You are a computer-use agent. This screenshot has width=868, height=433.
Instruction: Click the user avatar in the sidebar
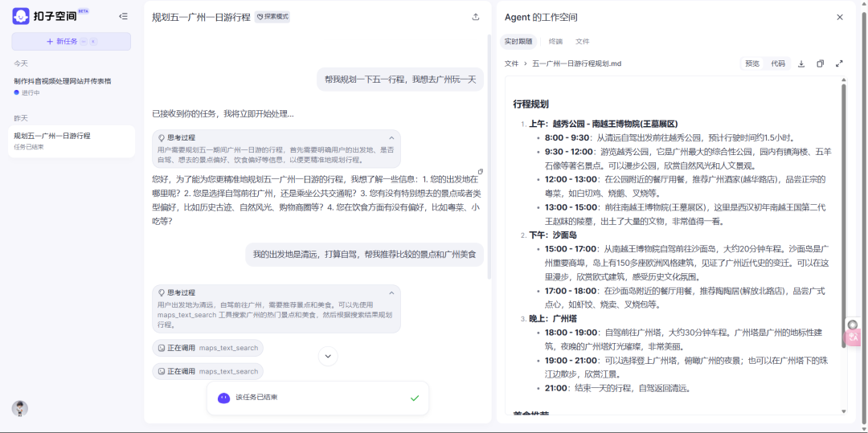pyautogui.click(x=20, y=409)
